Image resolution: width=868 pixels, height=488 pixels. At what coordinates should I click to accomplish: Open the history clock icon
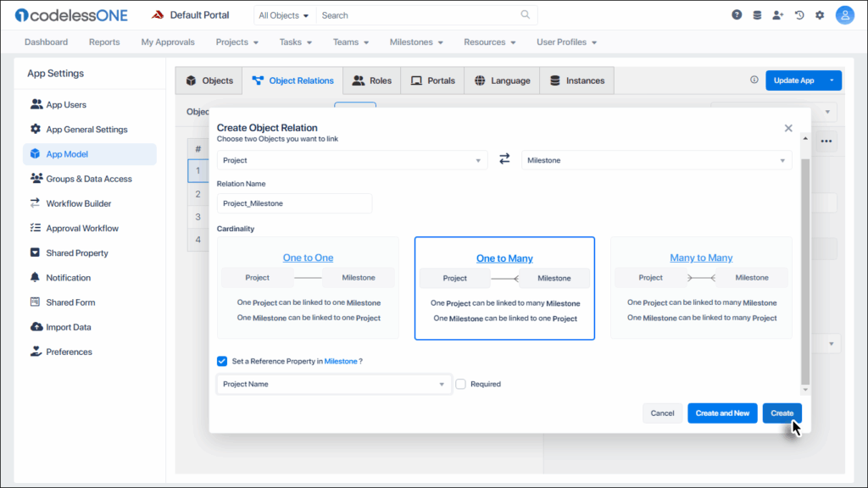pyautogui.click(x=798, y=15)
